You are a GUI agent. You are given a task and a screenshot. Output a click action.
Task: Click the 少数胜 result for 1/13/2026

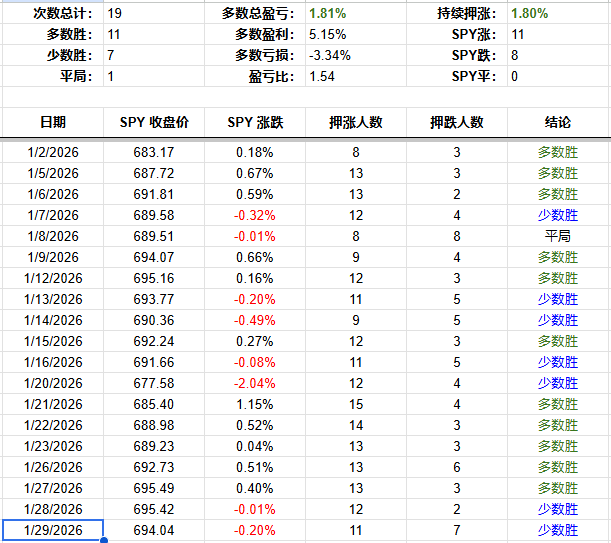pos(558,299)
